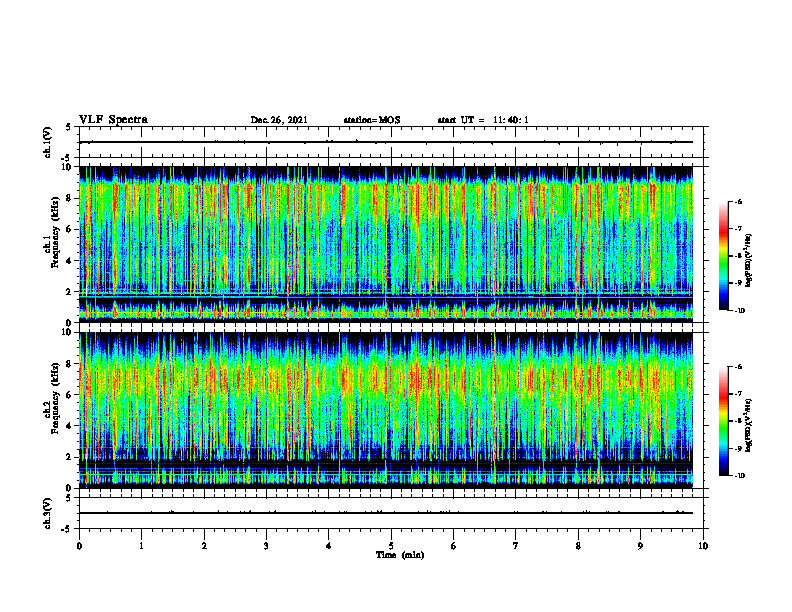Click the ch.1 colorbar PSD unit label

749,260
